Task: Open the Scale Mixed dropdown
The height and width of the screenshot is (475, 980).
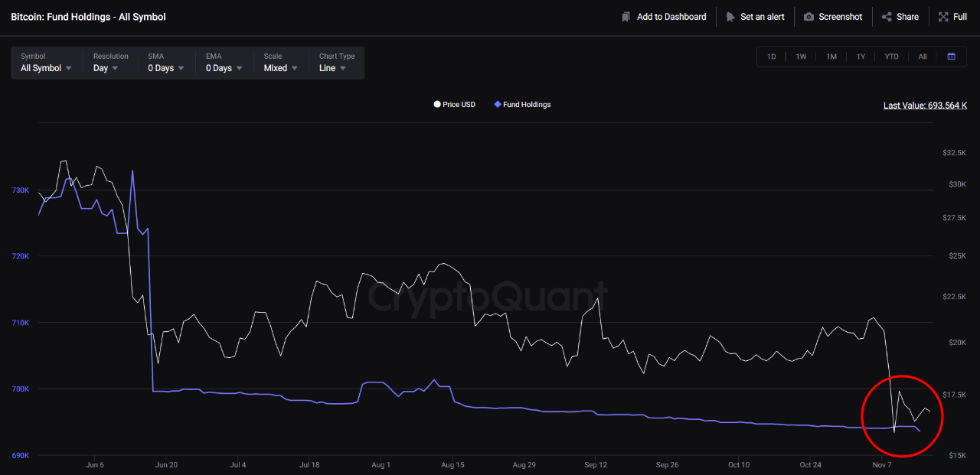Action: click(x=281, y=63)
